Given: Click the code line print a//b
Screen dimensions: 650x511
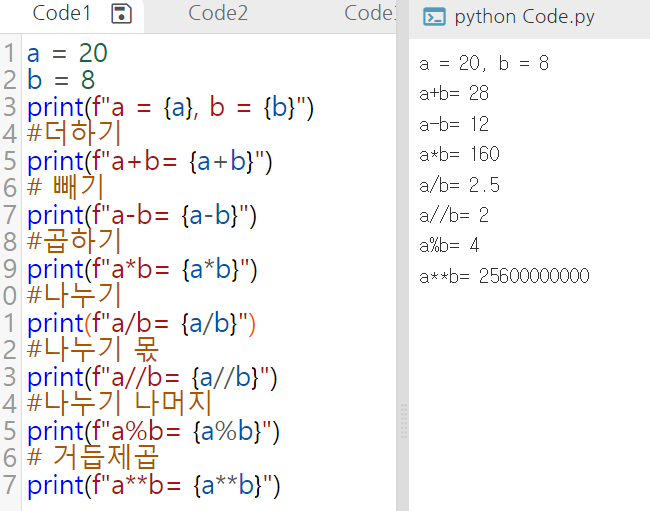Looking at the screenshot, I should pyautogui.click(x=152, y=376).
